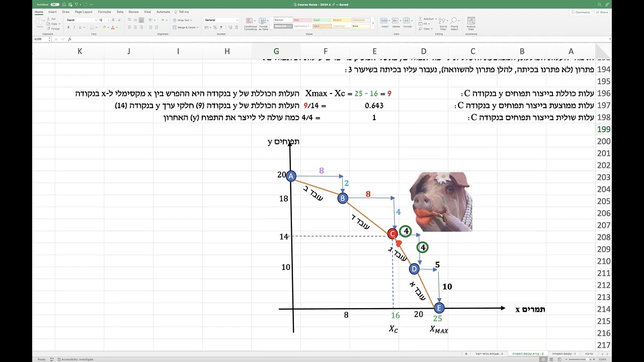Click the Home icon in title bar

64,5
